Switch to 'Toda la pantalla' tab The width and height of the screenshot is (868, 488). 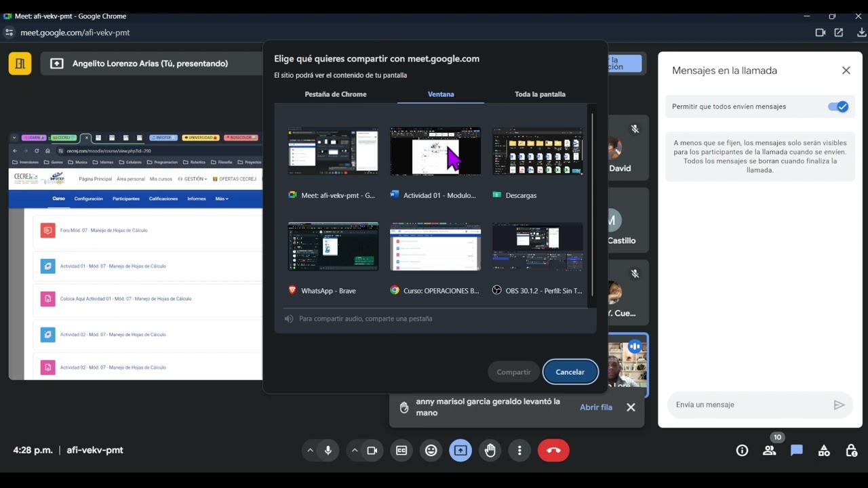[540, 94]
